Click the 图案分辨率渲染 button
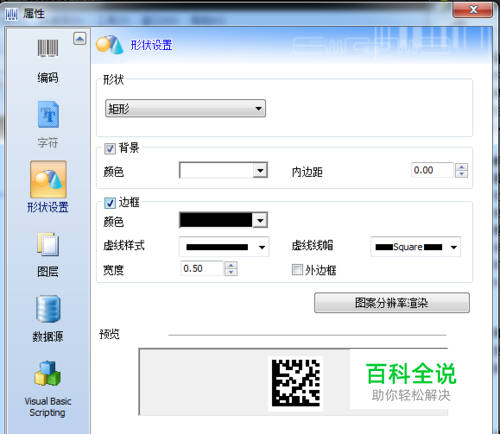Screen dimensions: 500x434 click(x=392, y=303)
